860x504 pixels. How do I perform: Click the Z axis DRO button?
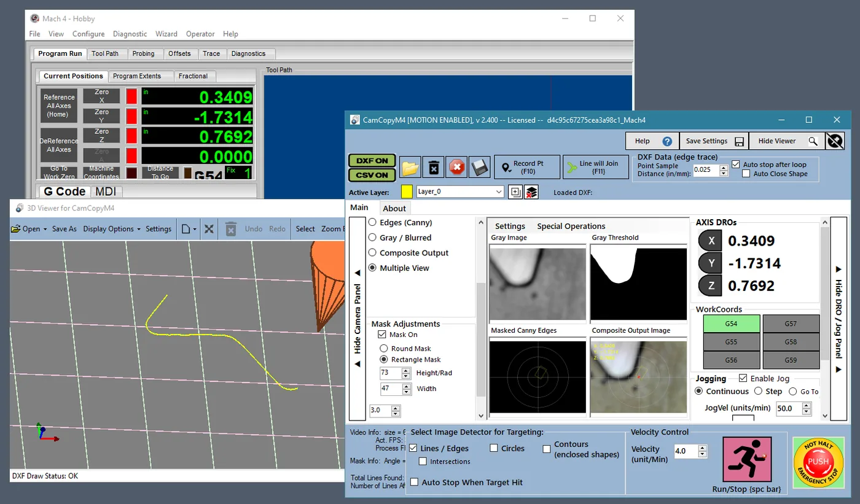(x=711, y=285)
